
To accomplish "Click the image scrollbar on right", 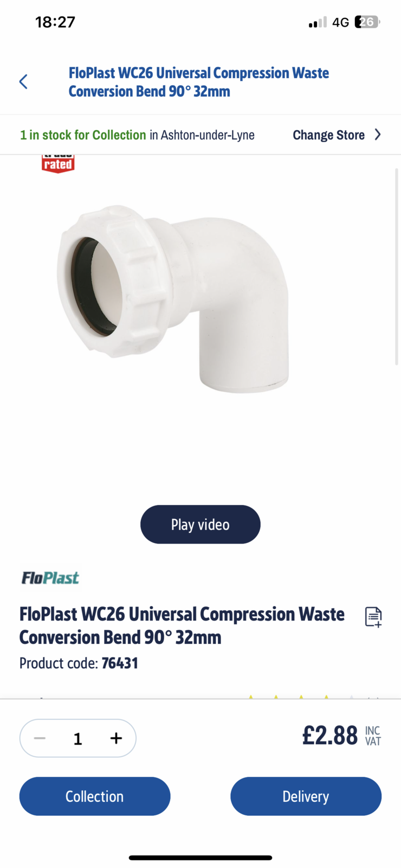I will click(x=397, y=266).
